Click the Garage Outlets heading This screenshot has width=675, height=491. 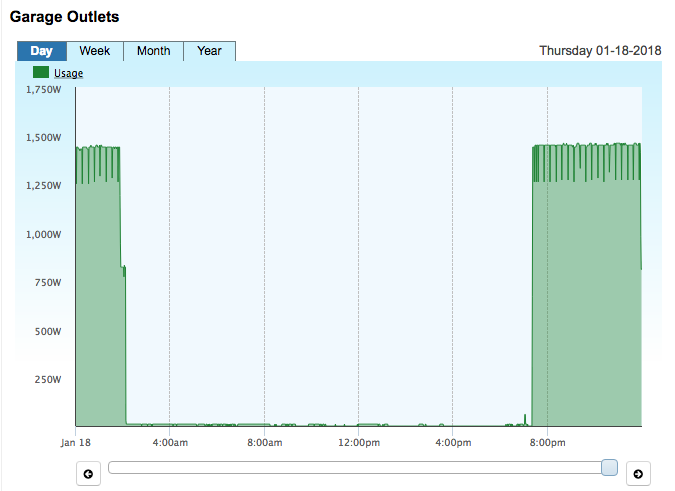pyautogui.click(x=65, y=17)
